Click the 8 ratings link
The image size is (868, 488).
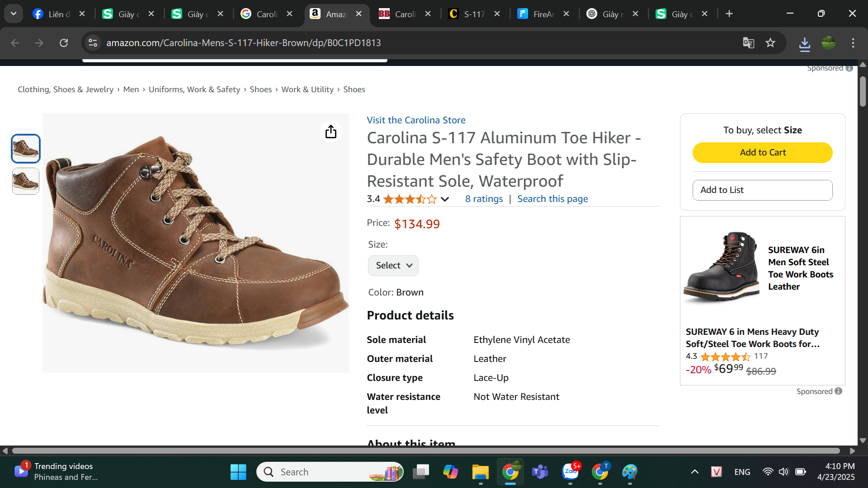point(484,199)
